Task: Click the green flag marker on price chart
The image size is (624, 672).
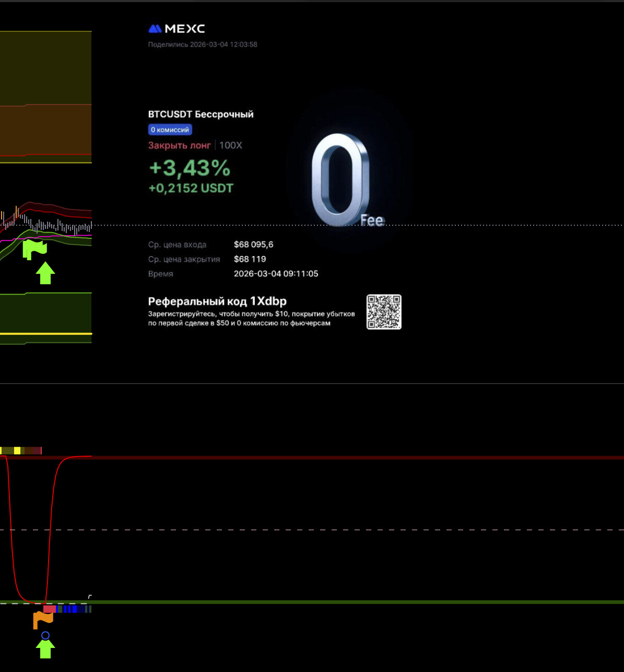Action: pyautogui.click(x=34, y=250)
